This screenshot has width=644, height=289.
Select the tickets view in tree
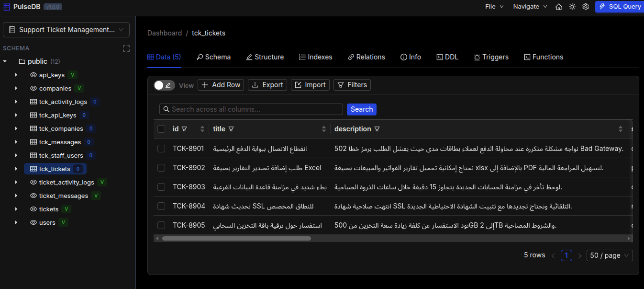[49, 209]
